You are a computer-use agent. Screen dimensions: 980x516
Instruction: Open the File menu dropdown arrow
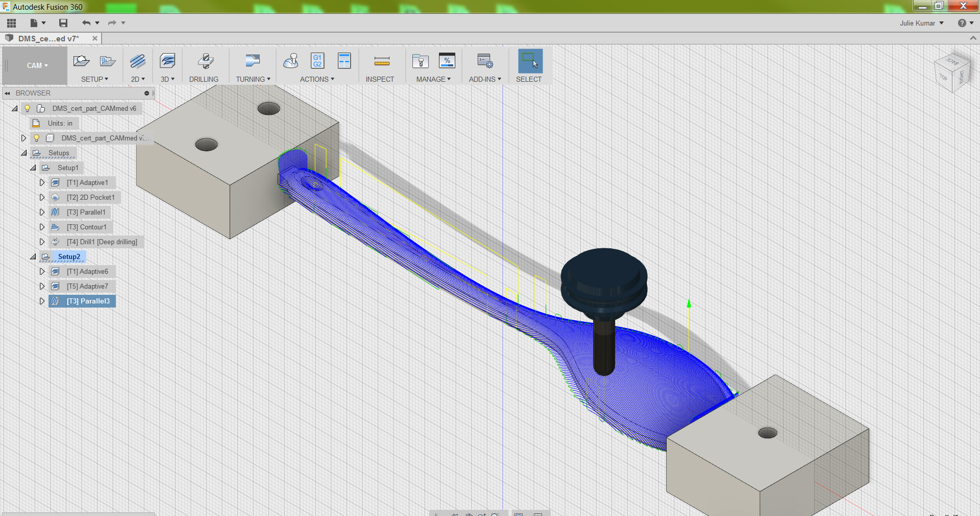coord(44,23)
